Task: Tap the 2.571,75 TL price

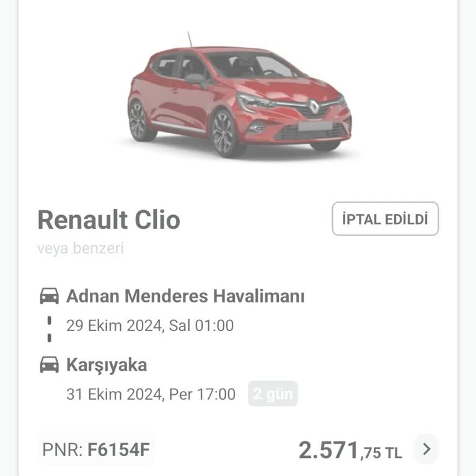Action: coord(350,451)
